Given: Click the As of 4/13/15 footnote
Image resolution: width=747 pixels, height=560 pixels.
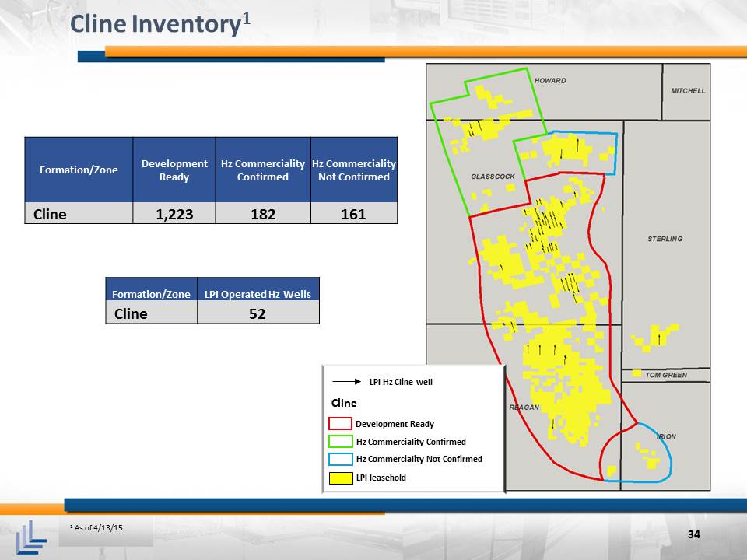Looking at the screenshot, I should 96,527.
